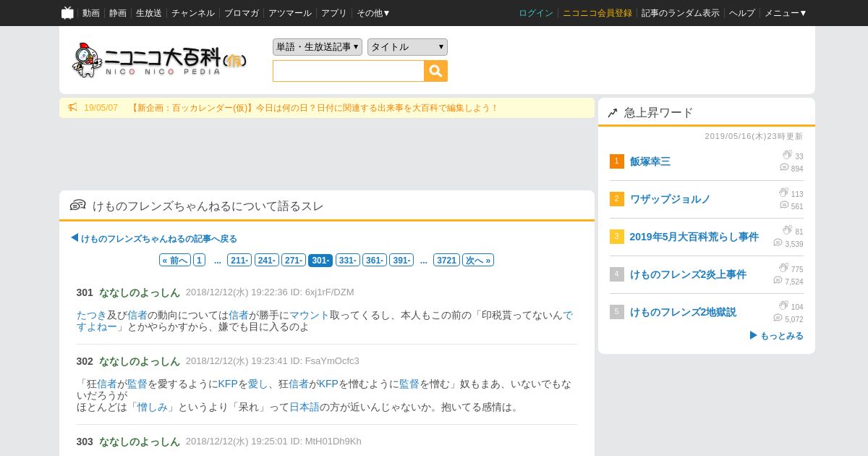Jump to posts 241-
This screenshot has width=868, height=456.
266,261
